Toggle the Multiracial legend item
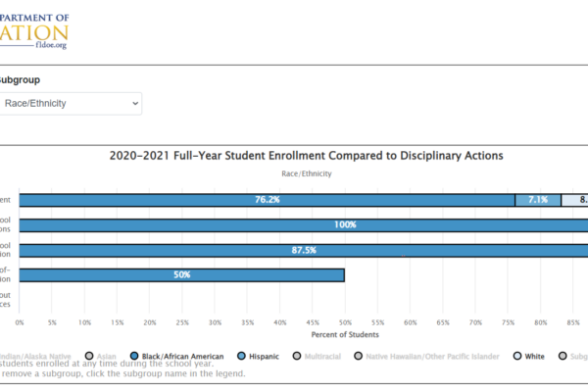Viewport: 588px width, 392px height. coord(317,356)
